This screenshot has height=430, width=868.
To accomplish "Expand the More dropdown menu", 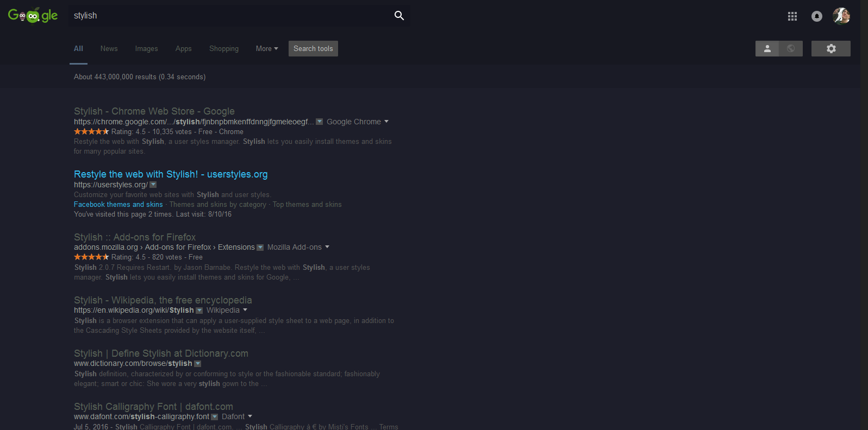I will pyautogui.click(x=267, y=48).
